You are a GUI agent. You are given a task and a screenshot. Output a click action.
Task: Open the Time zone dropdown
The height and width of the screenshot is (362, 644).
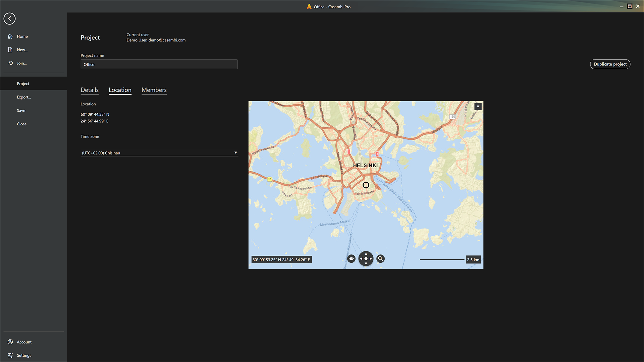pos(159,153)
